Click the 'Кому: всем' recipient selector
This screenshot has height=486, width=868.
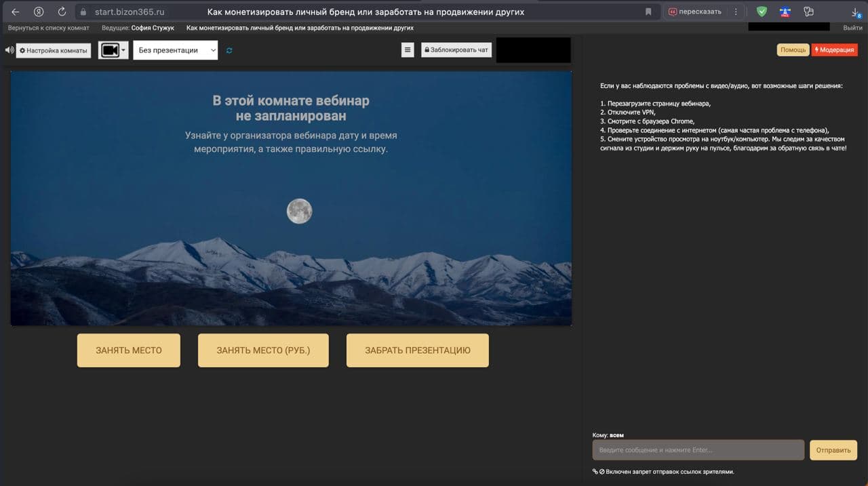(608, 435)
